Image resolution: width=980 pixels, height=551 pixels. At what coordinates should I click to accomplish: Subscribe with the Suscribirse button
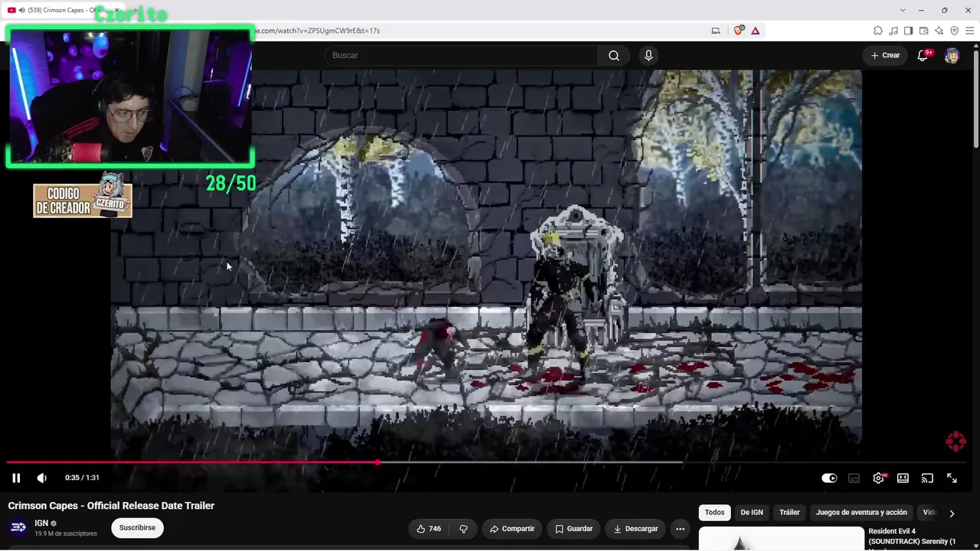coord(137,528)
